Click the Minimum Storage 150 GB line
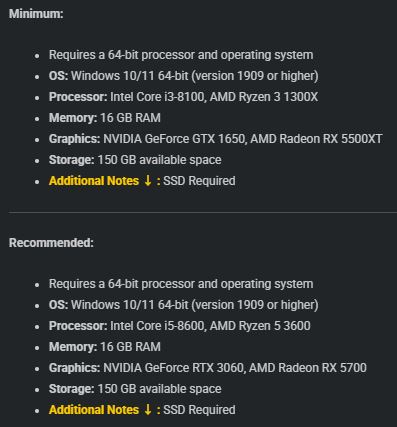This screenshot has height=427, width=397. coord(135,160)
